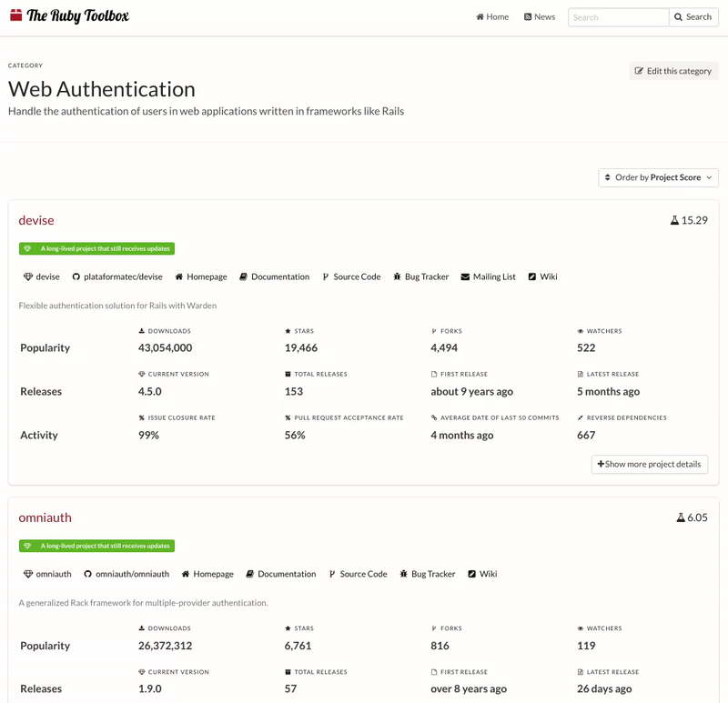Click omniauth downloads value 26,372,312
The height and width of the screenshot is (703, 728).
click(x=166, y=646)
